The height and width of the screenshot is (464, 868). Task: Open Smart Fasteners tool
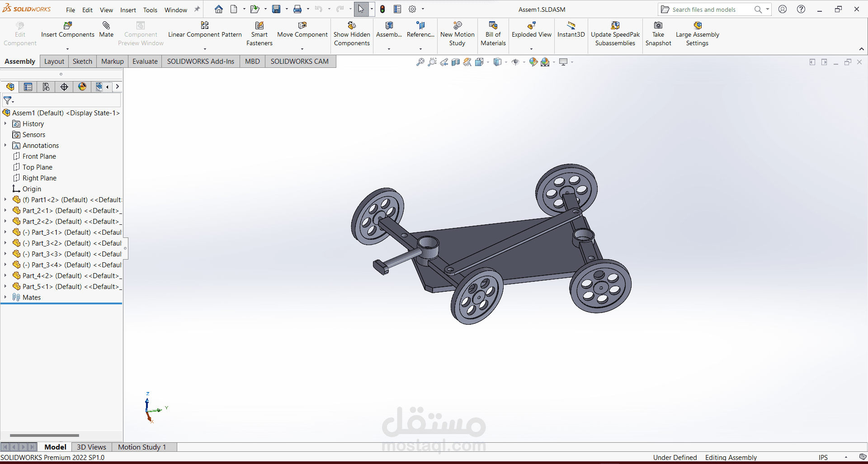point(259,34)
